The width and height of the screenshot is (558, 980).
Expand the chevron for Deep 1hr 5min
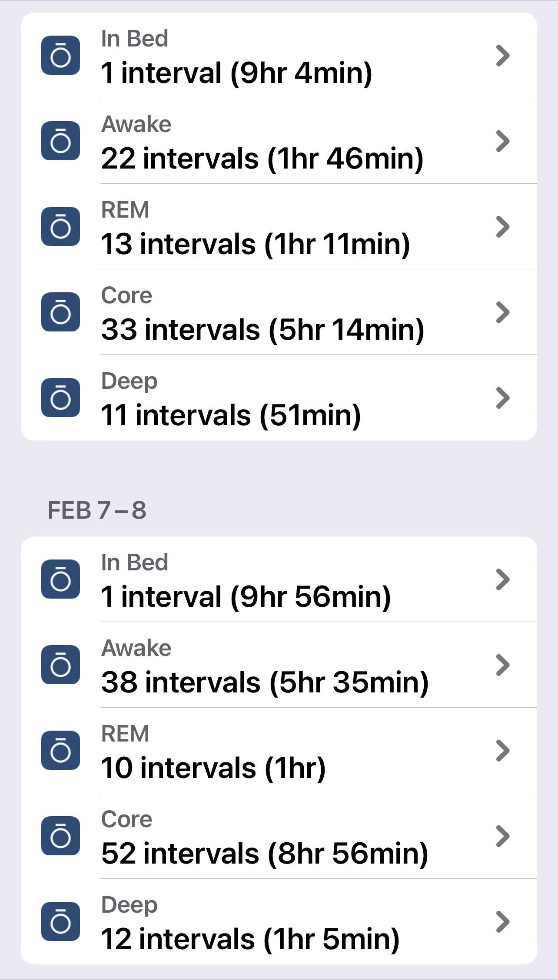coord(503,922)
